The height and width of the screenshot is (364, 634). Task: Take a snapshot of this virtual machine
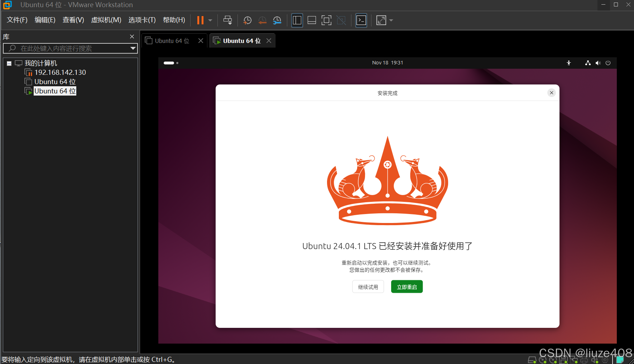click(x=247, y=20)
